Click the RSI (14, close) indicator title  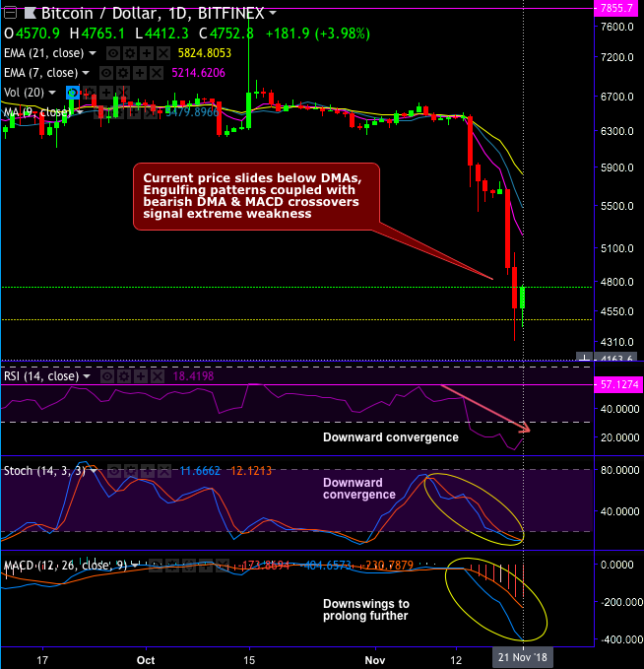(x=41, y=376)
